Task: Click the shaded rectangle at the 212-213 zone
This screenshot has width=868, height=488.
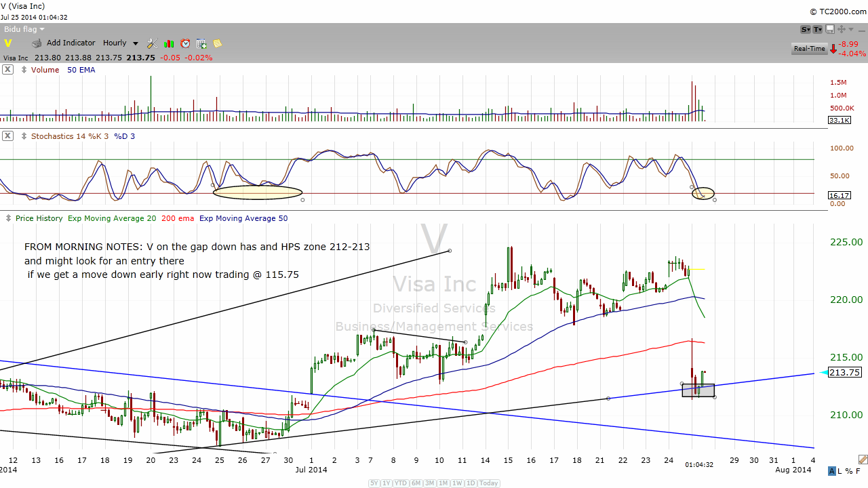Action: click(698, 390)
